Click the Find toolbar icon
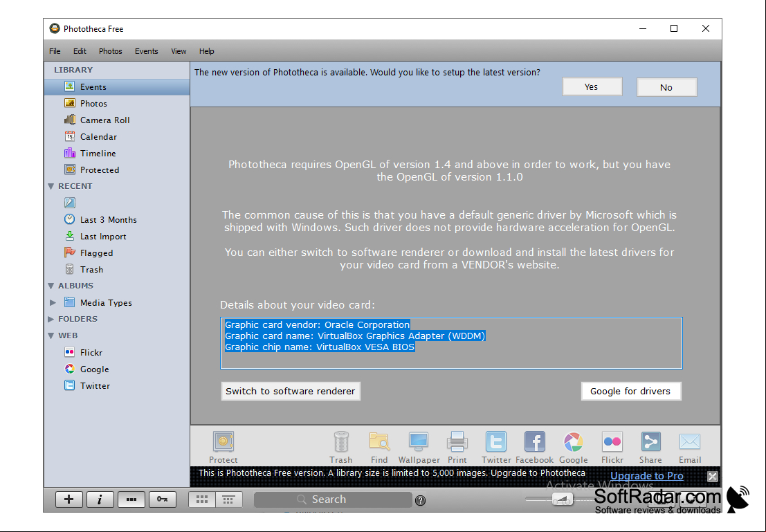 click(379, 447)
